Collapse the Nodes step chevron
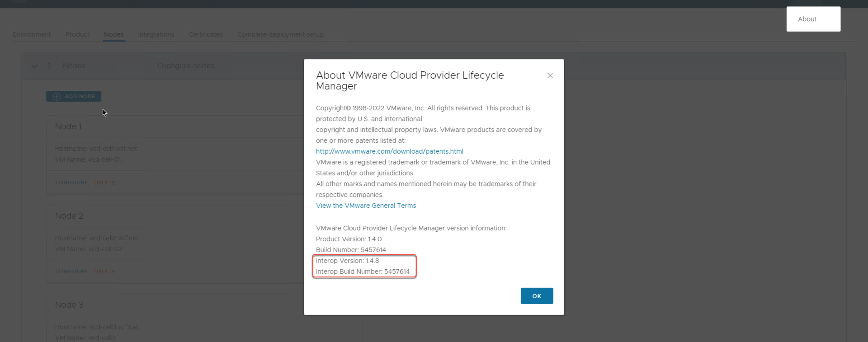 click(x=34, y=66)
